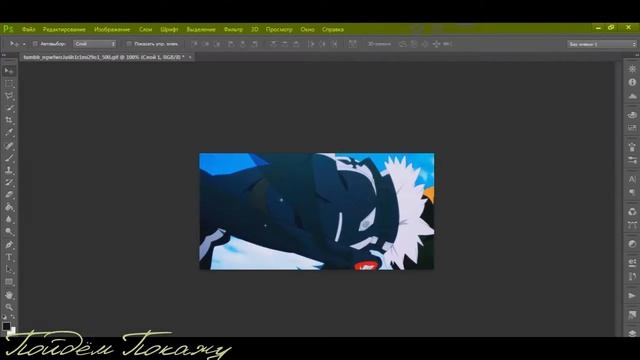Select the History Brush tool

9,182
